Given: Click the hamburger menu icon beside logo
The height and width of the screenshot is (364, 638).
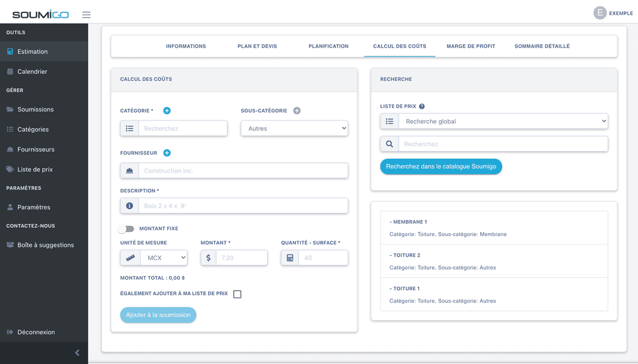Looking at the screenshot, I should click(x=86, y=15).
